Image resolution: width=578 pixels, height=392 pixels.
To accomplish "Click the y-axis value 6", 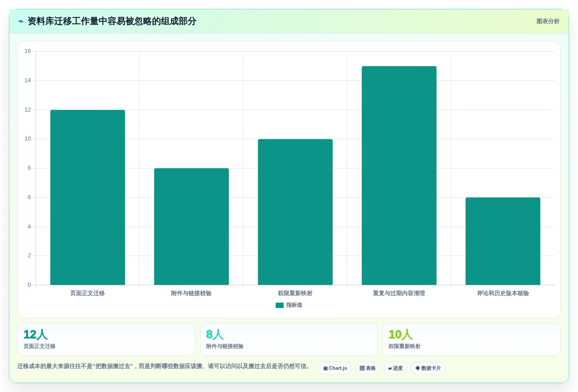I will [29, 197].
